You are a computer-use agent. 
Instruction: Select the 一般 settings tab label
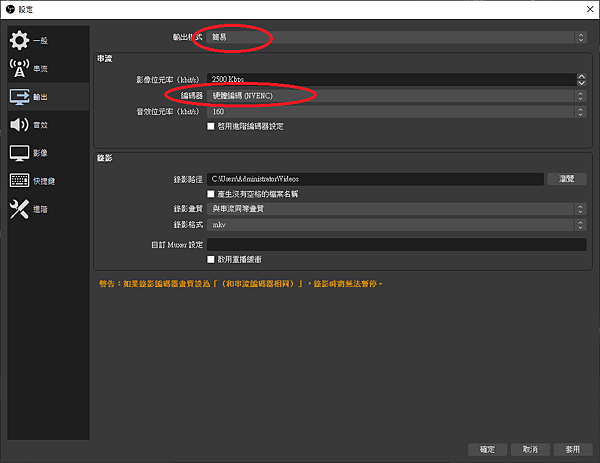click(40, 41)
